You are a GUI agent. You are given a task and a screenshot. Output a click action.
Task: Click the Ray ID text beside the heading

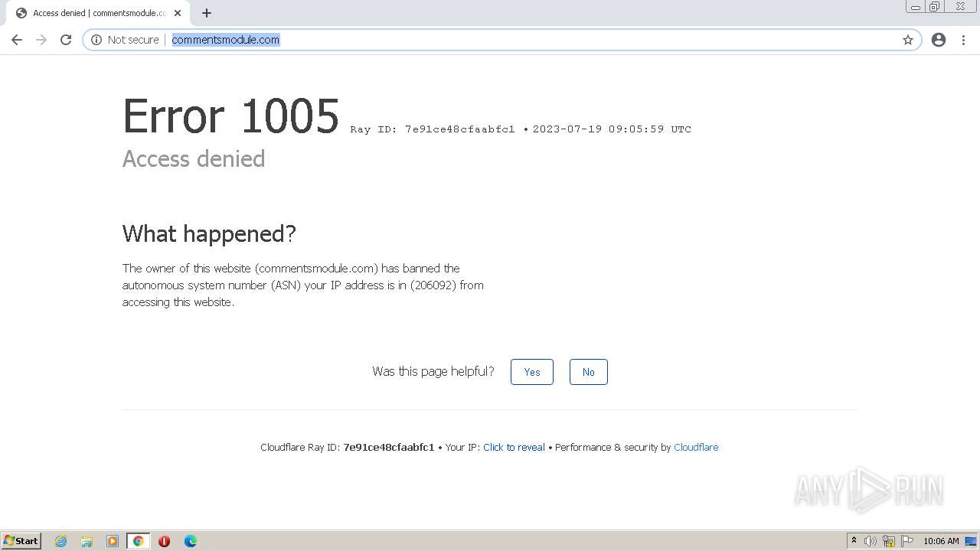(x=433, y=129)
